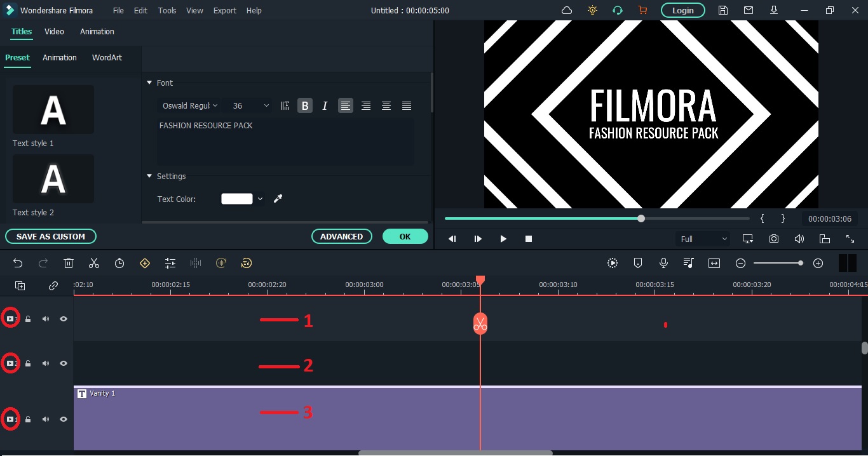Add a marker to the timeline
The width and height of the screenshot is (868, 456).
(x=638, y=263)
